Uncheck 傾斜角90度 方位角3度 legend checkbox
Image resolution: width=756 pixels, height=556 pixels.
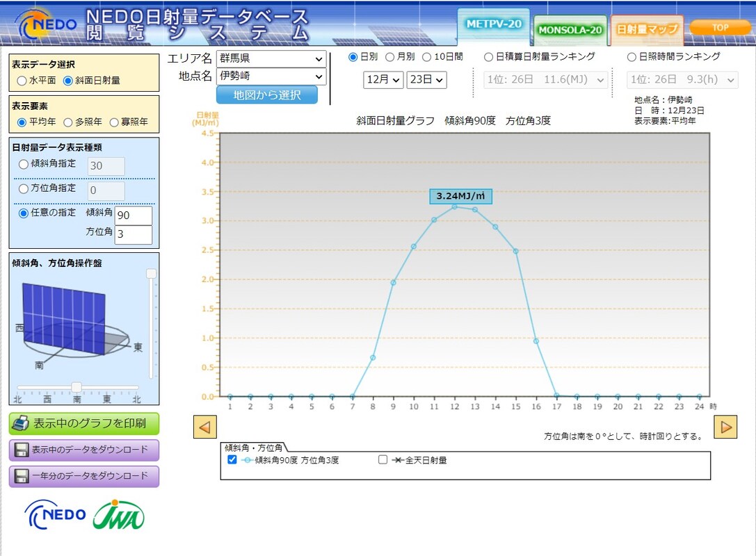(232, 459)
